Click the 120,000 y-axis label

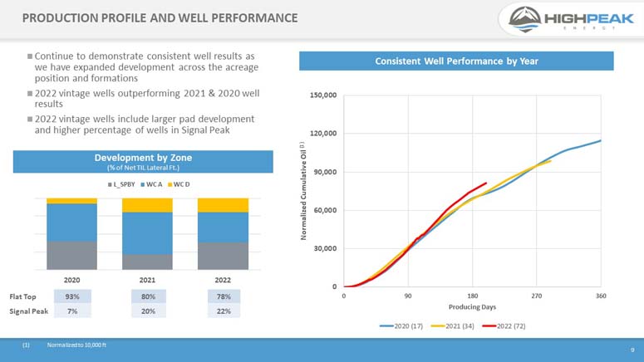323,134
